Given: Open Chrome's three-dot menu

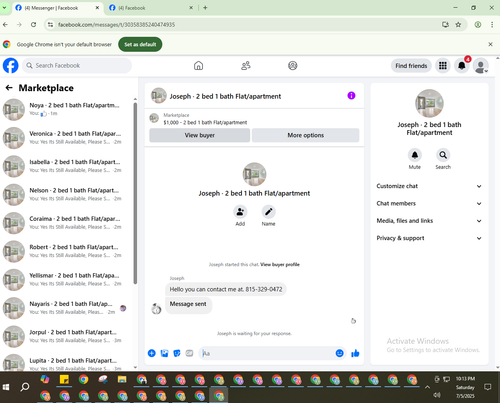Looking at the screenshot, I should 492,24.
